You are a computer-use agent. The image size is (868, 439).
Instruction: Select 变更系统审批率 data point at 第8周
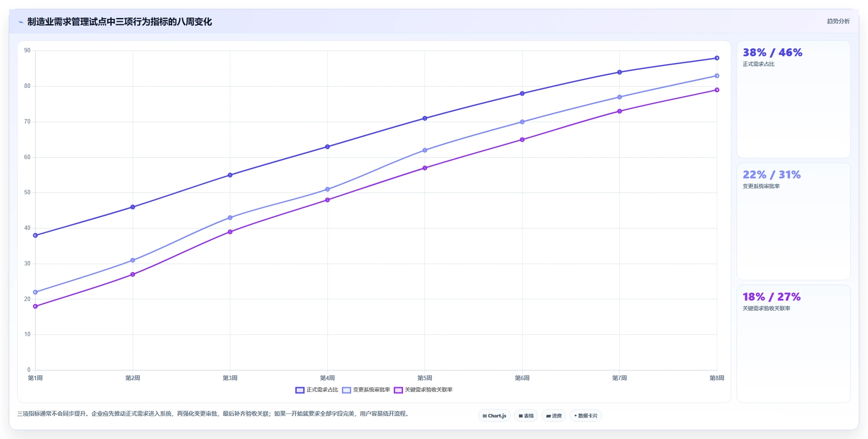coord(717,76)
